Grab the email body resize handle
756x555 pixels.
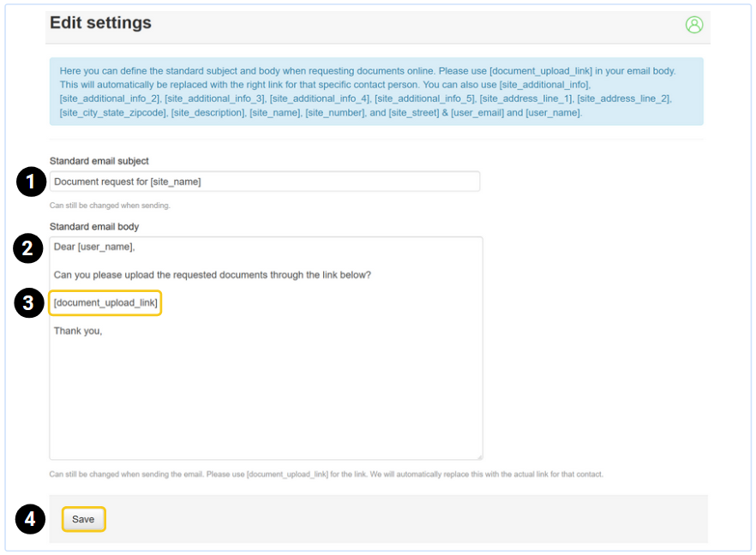(x=479, y=457)
